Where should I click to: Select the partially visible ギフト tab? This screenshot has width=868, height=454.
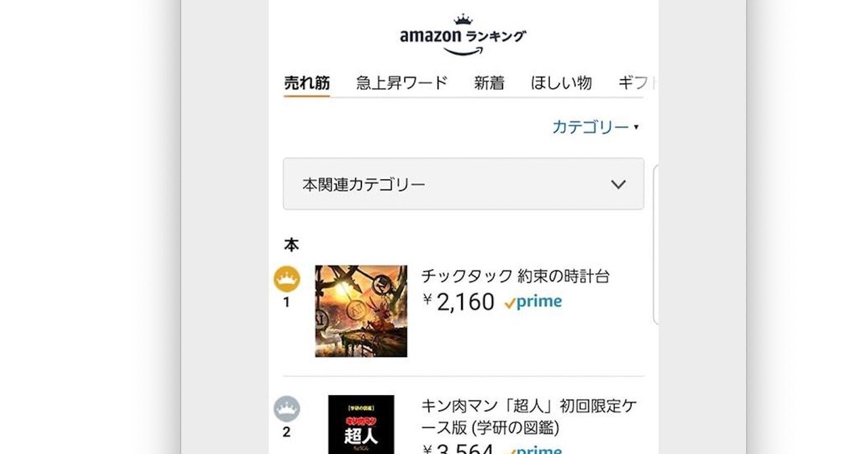coord(636,83)
